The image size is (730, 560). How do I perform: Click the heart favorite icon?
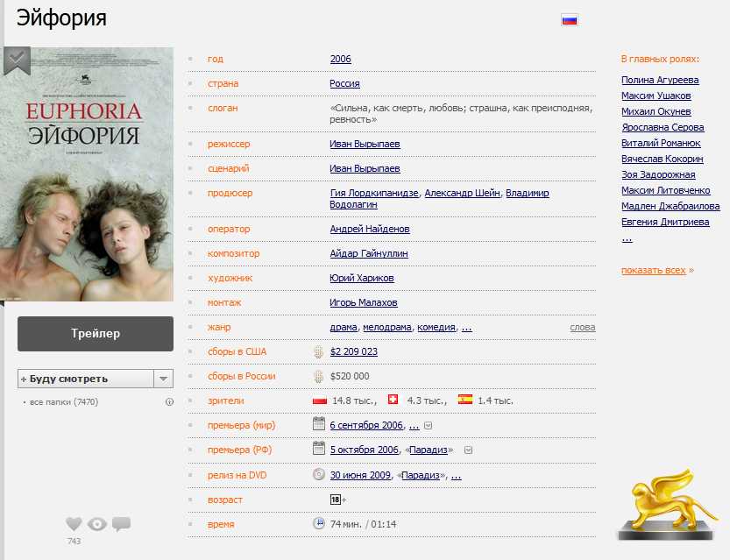pos(74,524)
